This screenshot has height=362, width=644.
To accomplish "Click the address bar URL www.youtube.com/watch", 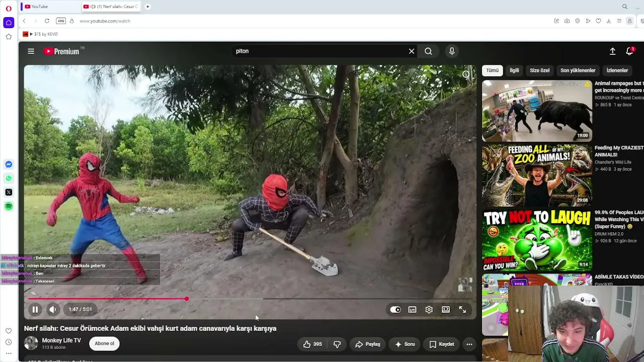I will [105, 21].
